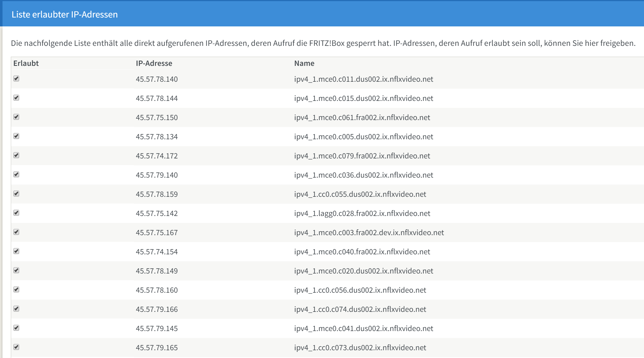The image size is (644, 358).
Task: Toggle Erlaubt checkbox for 45.57.75.150
Action: pyautogui.click(x=16, y=117)
